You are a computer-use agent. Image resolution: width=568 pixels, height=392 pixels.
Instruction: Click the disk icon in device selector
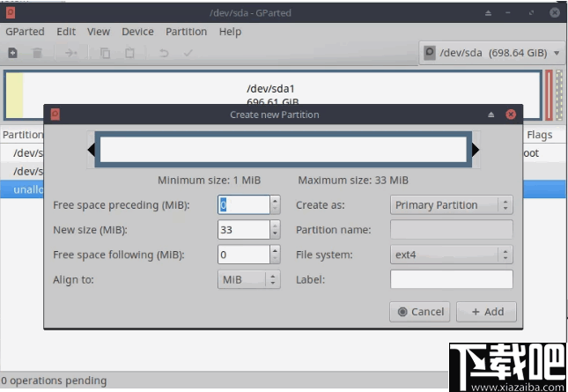click(x=430, y=53)
